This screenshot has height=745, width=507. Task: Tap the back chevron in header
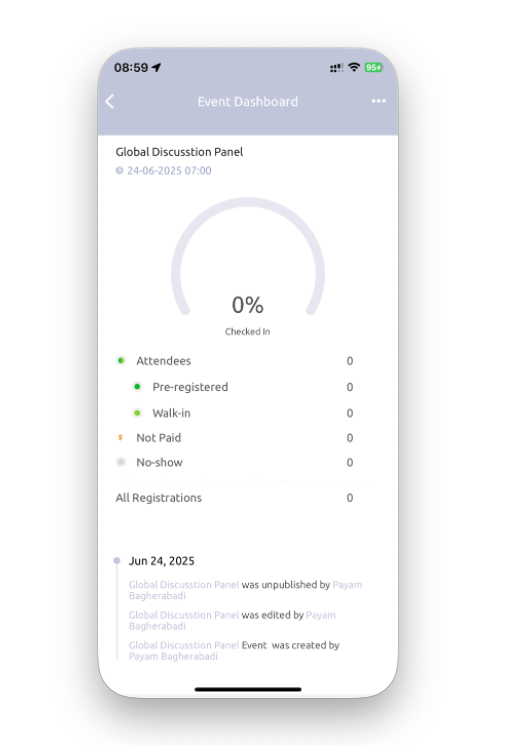click(110, 101)
